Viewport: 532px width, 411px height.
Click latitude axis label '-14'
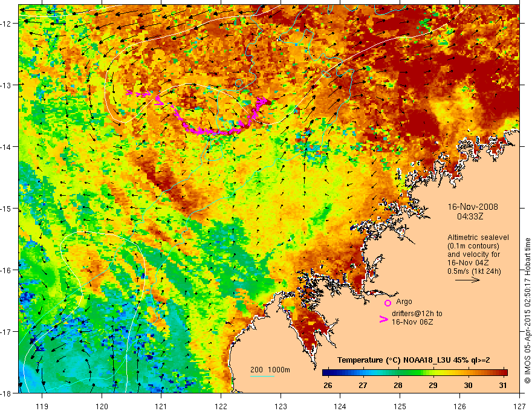pos(6,147)
